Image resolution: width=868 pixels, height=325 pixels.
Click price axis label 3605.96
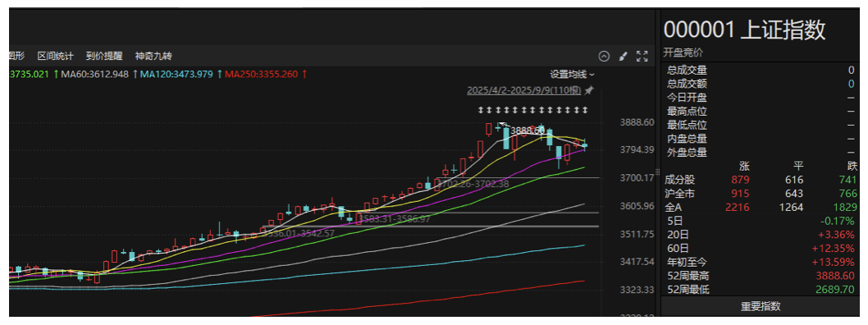tap(637, 206)
